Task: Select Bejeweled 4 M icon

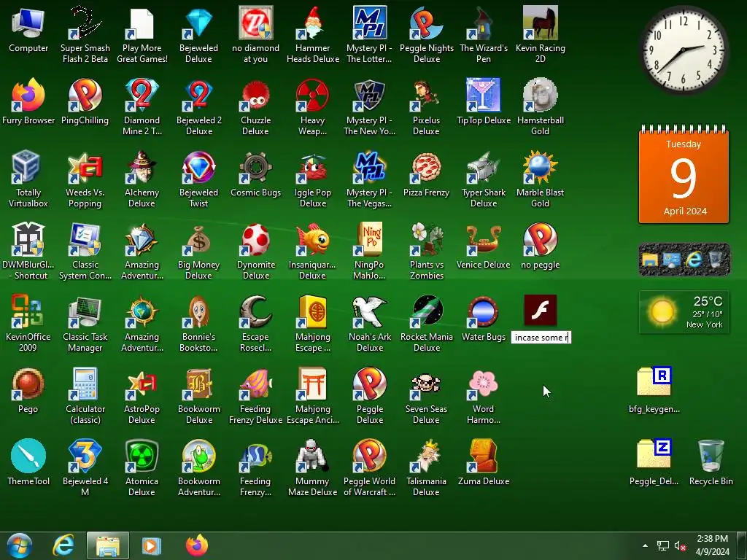Action: [x=85, y=456]
